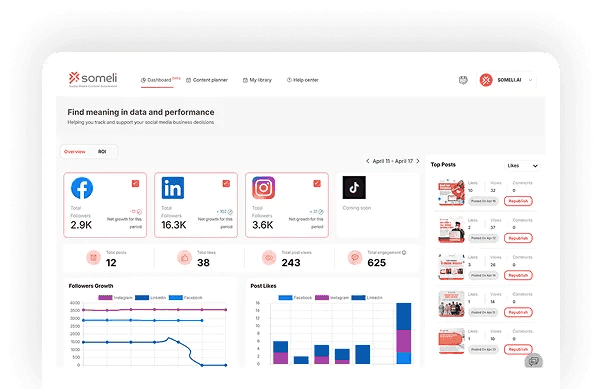This screenshot has height=389, width=602.
Task: Click the Post Likes chart title
Action: (x=263, y=286)
